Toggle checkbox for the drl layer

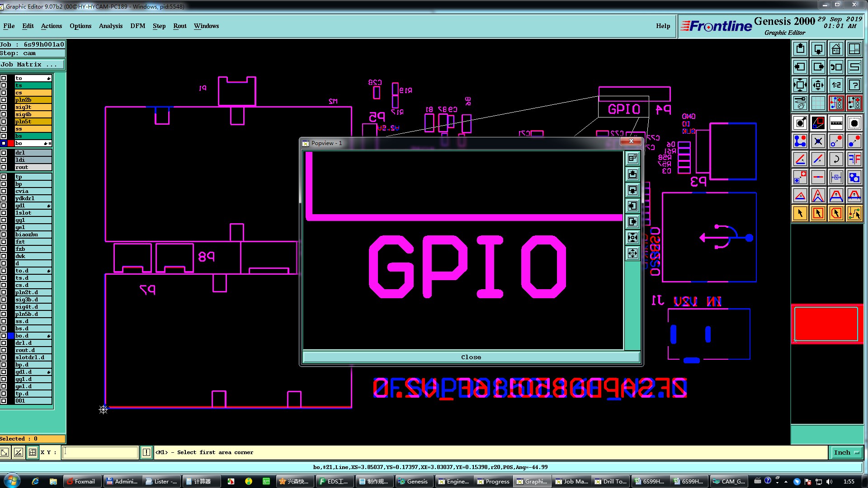(x=4, y=153)
